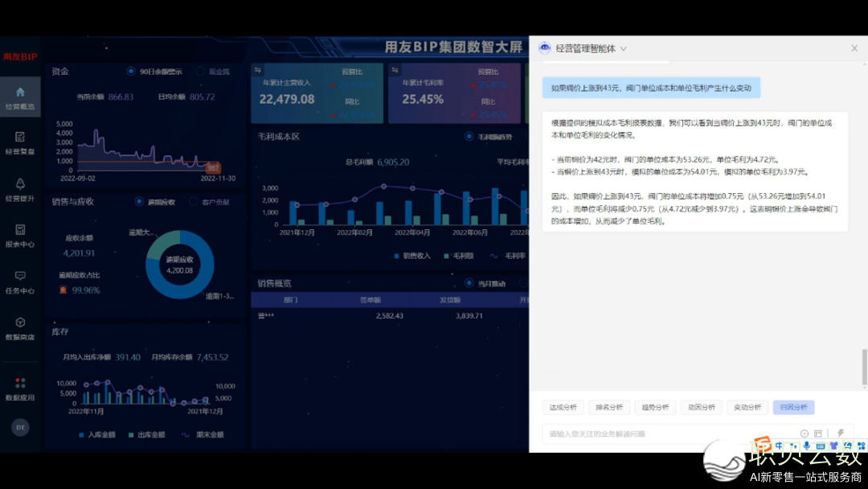Open the 经营复盘 sidebar icon
The width and height of the screenshot is (868, 489).
click(20, 137)
